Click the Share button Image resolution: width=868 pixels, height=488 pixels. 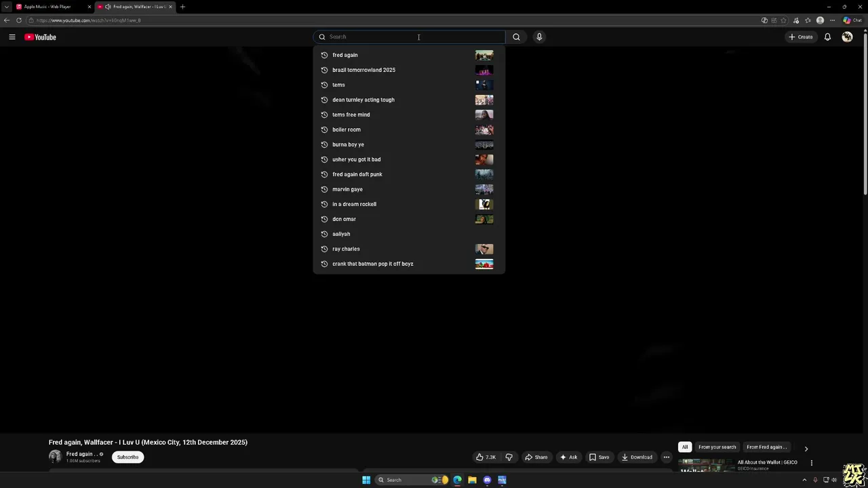point(536,457)
